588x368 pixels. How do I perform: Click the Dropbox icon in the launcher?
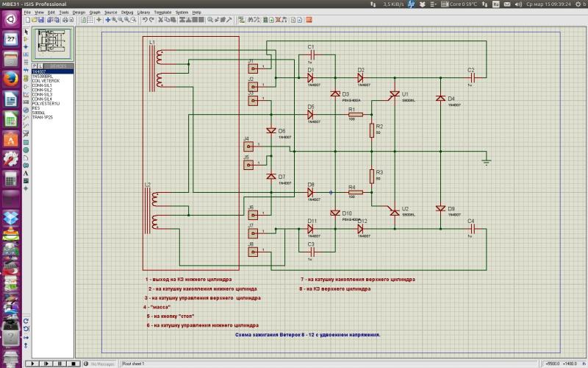[x=10, y=218]
